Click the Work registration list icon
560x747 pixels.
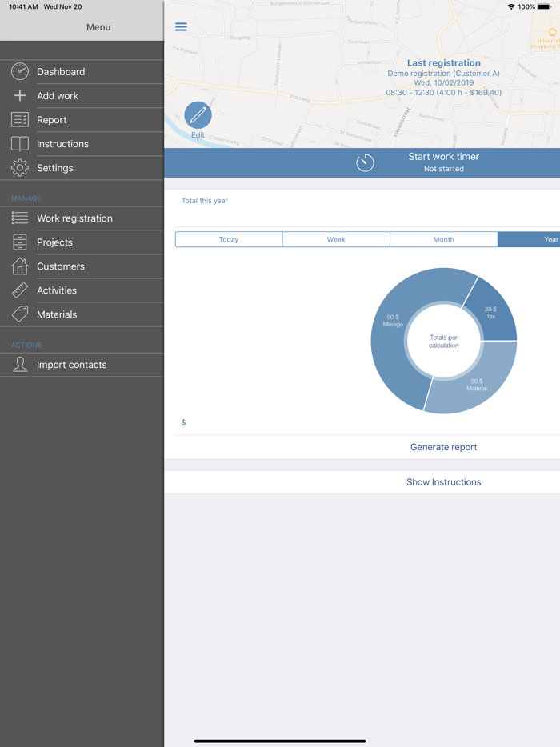pyautogui.click(x=20, y=218)
